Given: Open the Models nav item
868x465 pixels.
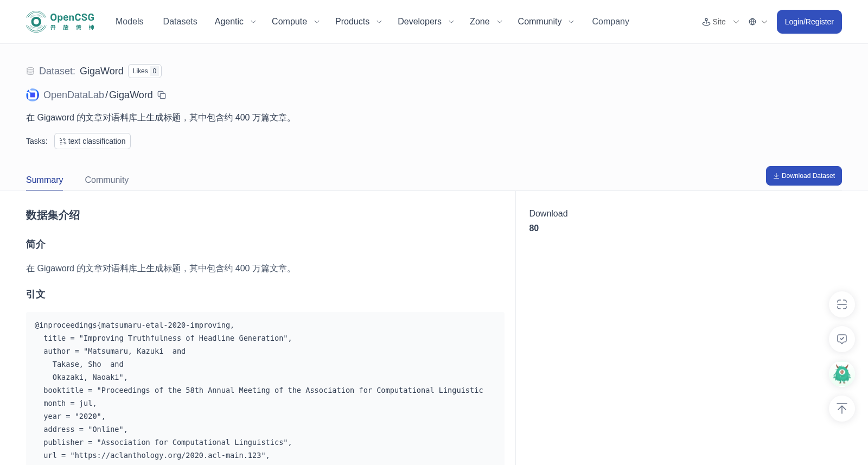Looking at the screenshot, I should 129,22.
